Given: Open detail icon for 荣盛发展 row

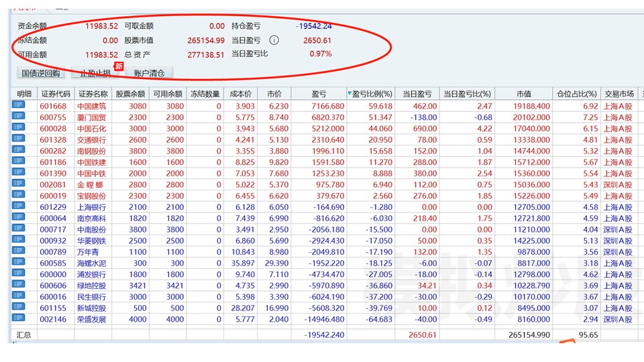Looking at the screenshot, I should tap(19, 318).
